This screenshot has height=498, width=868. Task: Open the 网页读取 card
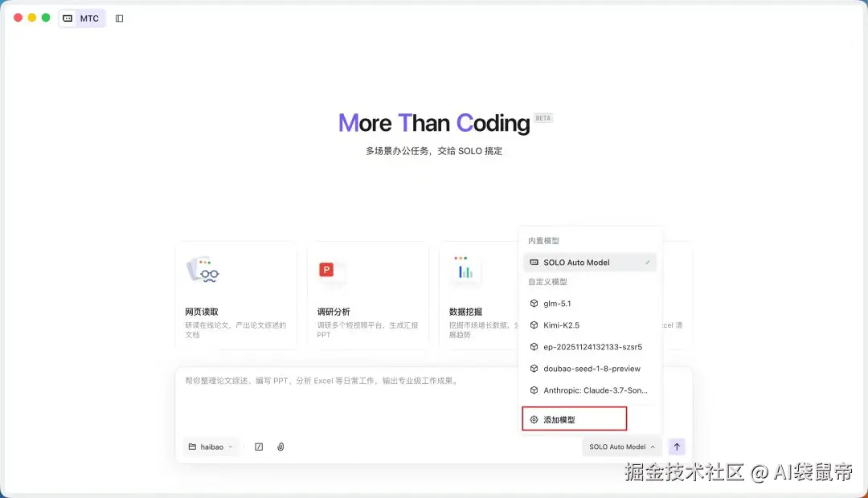coord(235,296)
